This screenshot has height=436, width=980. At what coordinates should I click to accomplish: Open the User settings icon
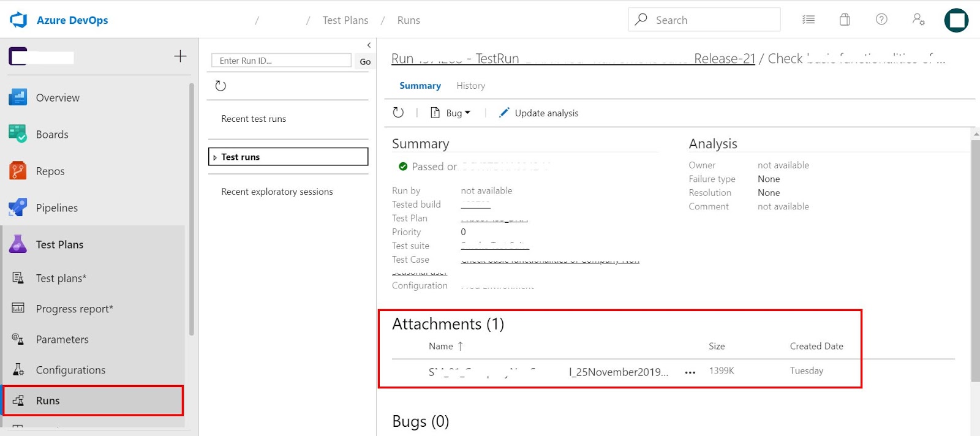pyautogui.click(x=918, y=20)
